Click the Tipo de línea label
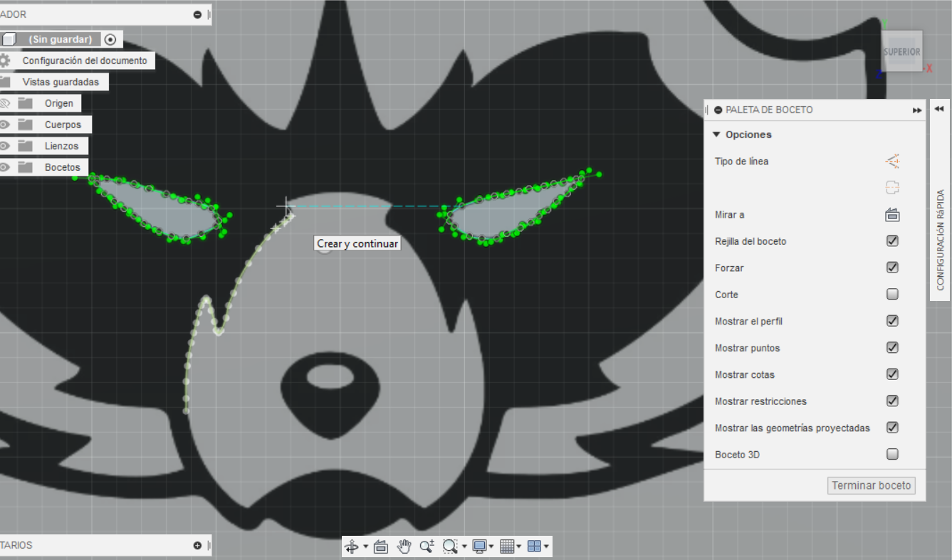The width and height of the screenshot is (952, 560). click(x=741, y=162)
